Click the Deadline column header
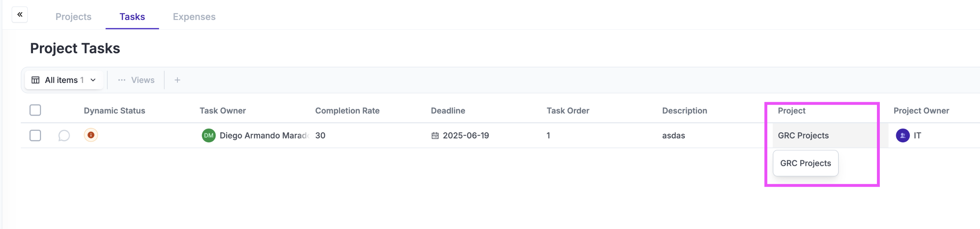Image resolution: width=980 pixels, height=229 pixels. [x=448, y=111]
